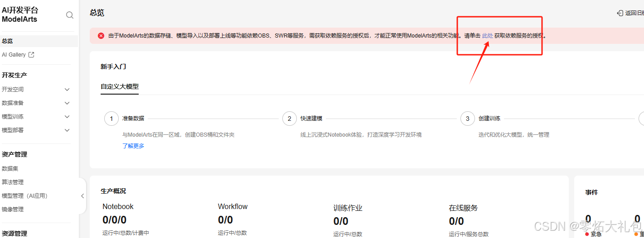Click the 在线服务 statistic heading
This screenshot has height=238, width=644.
(x=464, y=208)
